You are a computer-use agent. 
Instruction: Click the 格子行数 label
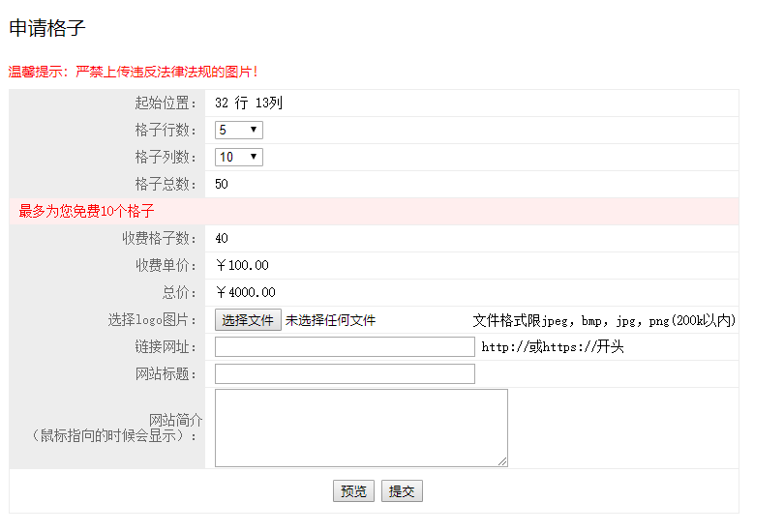click(166, 130)
